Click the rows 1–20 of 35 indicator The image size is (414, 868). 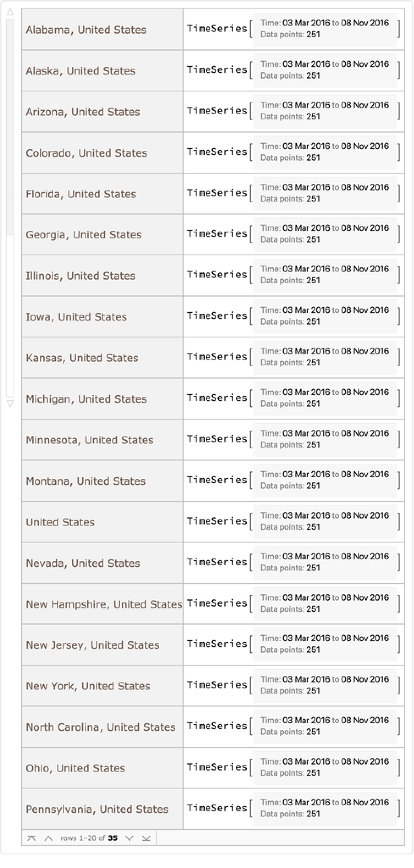89,838
